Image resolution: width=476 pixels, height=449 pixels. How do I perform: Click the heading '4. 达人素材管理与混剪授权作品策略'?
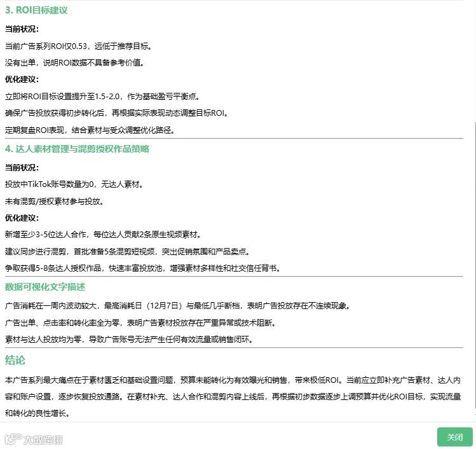pyautogui.click(x=77, y=149)
